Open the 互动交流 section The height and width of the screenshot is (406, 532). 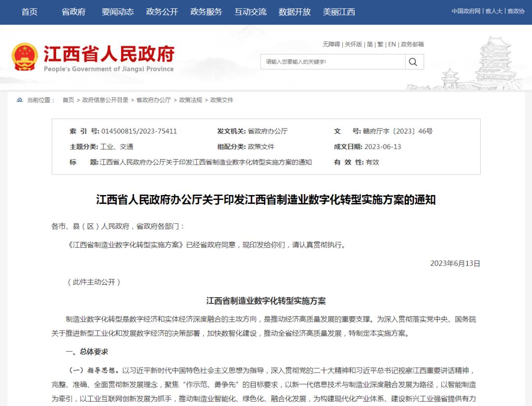pos(251,12)
